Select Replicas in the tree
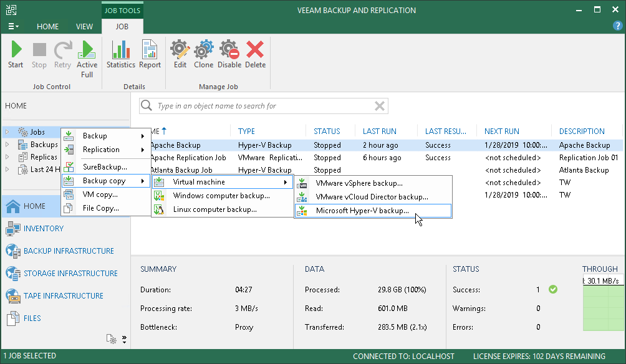 pyautogui.click(x=44, y=157)
